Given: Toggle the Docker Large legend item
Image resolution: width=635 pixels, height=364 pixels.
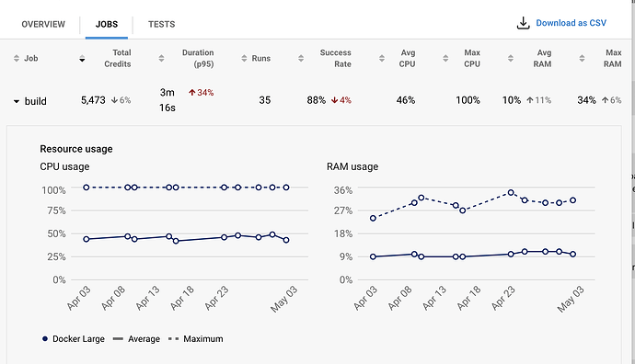Looking at the screenshot, I should tap(74, 339).
